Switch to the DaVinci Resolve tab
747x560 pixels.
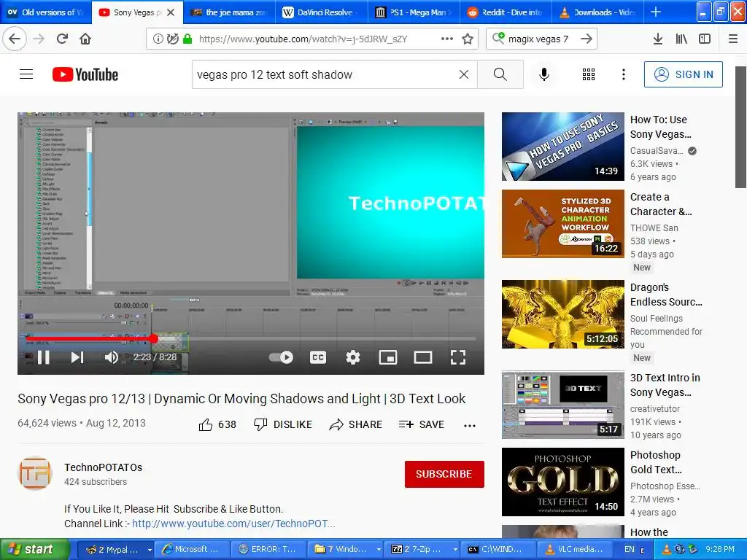(x=322, y=12)
